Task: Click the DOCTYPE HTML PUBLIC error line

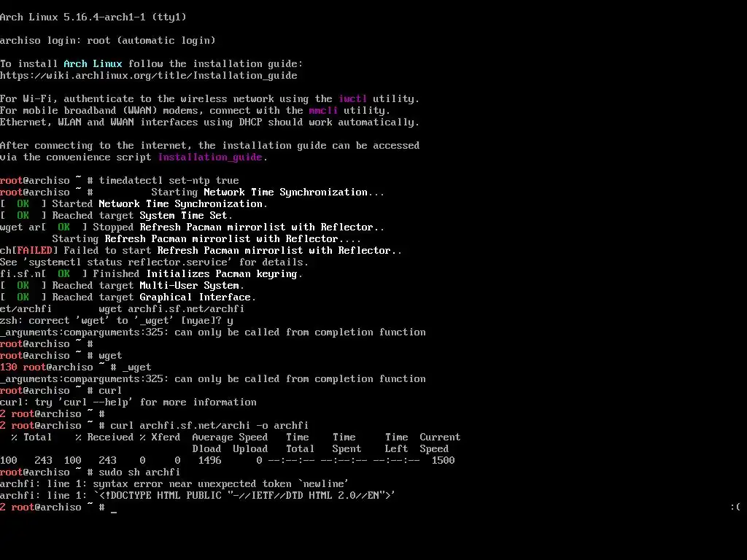Action: (x=197, y=496)
